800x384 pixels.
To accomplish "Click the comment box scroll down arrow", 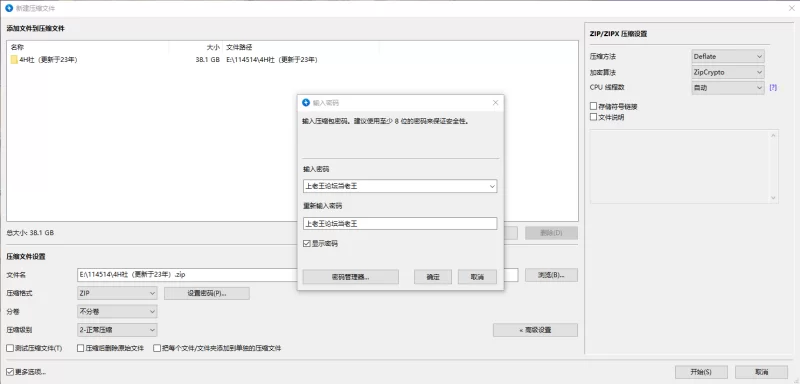I will click(x=773, y=198).
